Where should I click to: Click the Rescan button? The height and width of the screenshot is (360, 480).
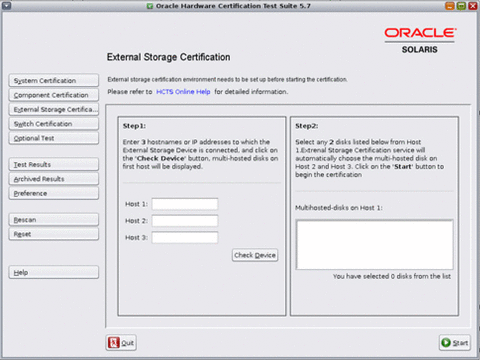pyautogui.click(x=54, y=220)
